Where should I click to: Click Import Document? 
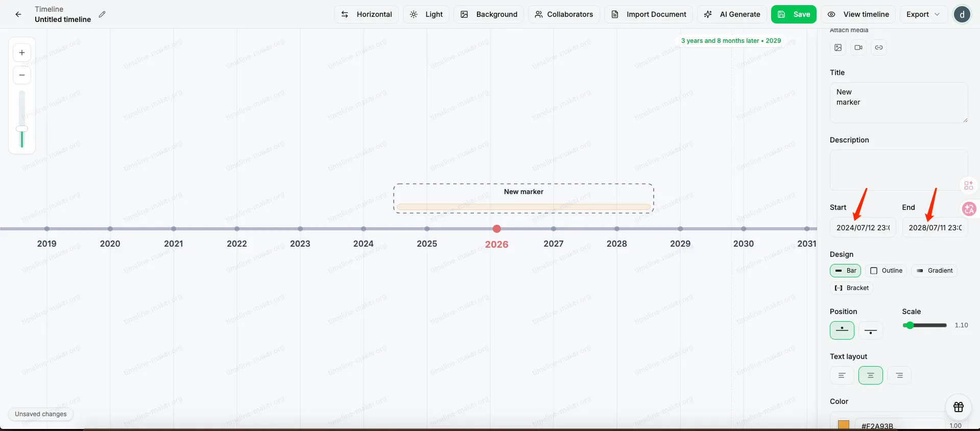click(x=649, y=14)
